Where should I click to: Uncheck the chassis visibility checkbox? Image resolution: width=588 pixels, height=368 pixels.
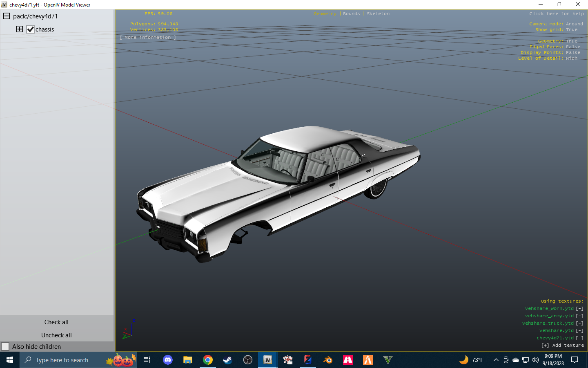(31, 29)
